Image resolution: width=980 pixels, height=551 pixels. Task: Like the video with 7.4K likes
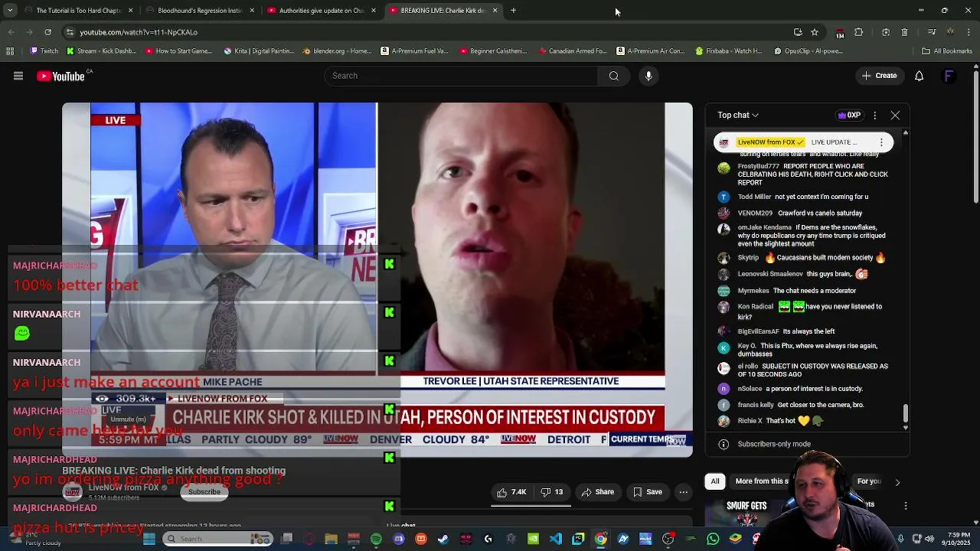[x=511, y=492]
